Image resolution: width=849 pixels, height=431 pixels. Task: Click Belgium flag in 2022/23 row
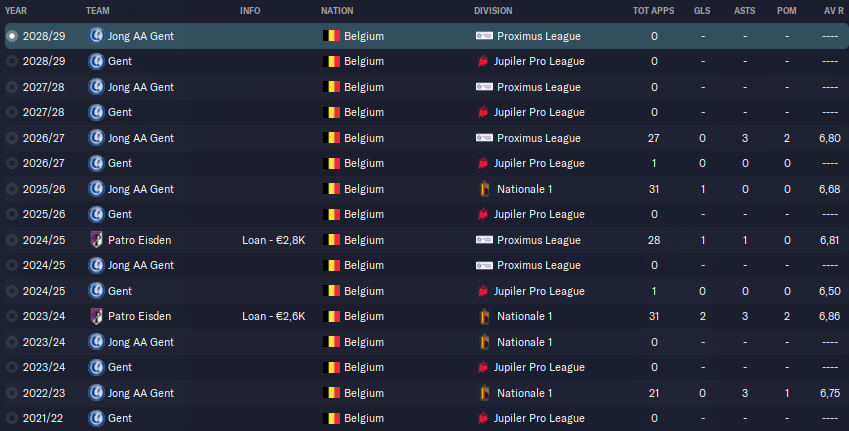click(x=331, y=393)
